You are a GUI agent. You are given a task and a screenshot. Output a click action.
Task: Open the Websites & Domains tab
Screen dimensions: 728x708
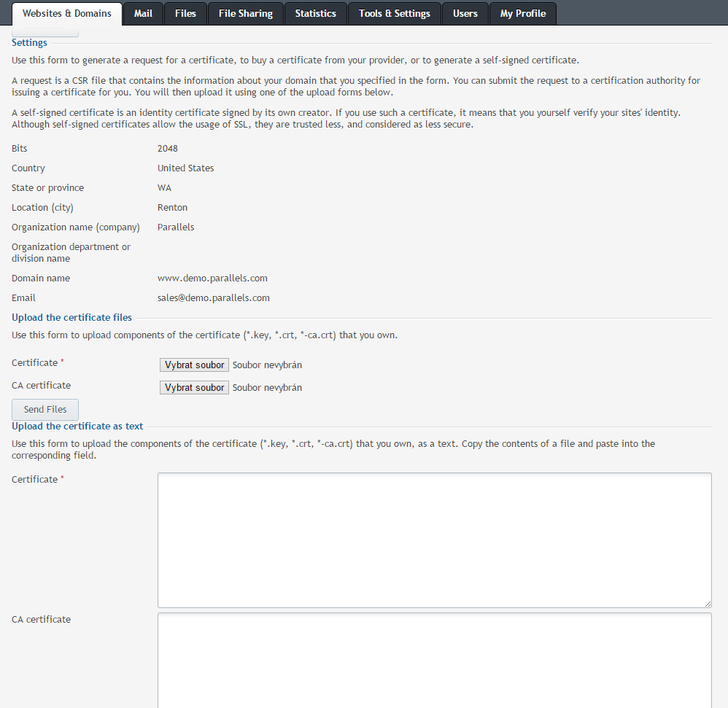point(67,14)
